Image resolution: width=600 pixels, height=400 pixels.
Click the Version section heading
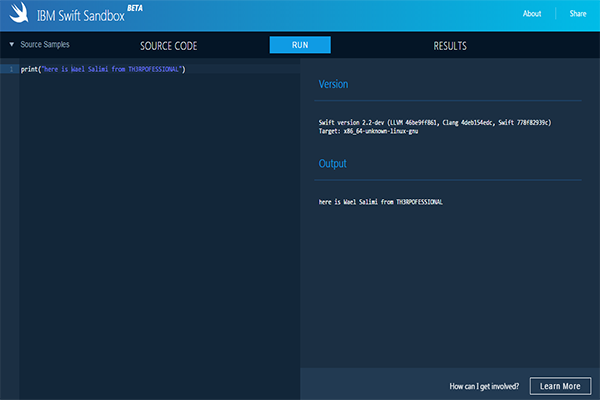pyautogui.click(x=333, y=84)
